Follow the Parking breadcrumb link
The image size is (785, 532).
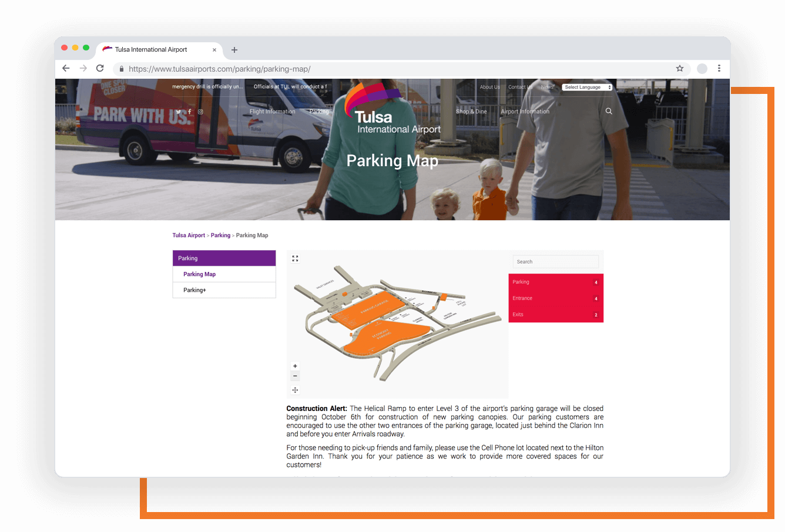tap(220, 235)
